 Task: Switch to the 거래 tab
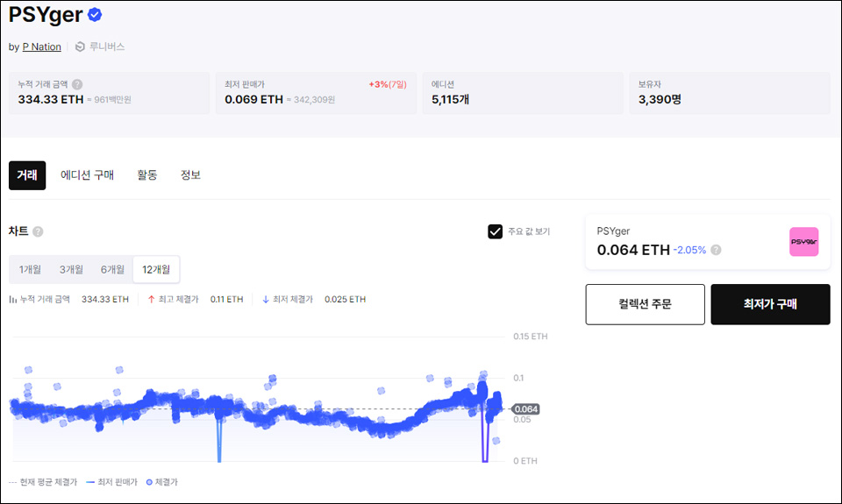coord(27,175)
